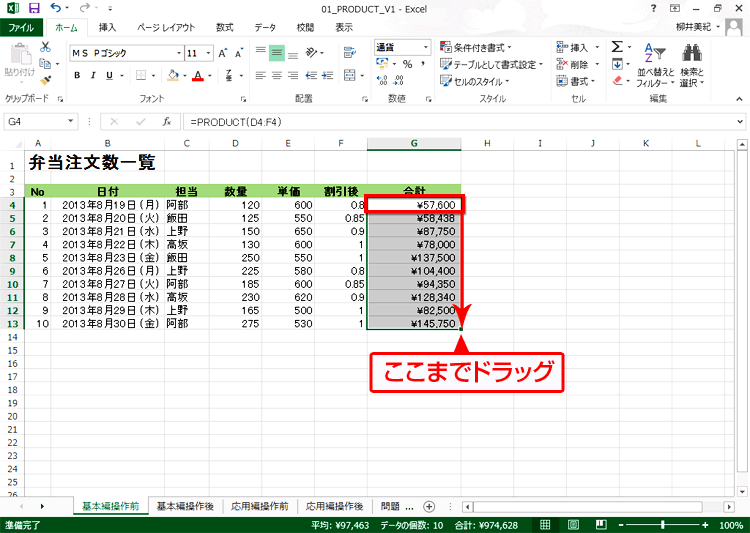
Task: Open the Formulas ribbon tab
Action: [224, 27]
